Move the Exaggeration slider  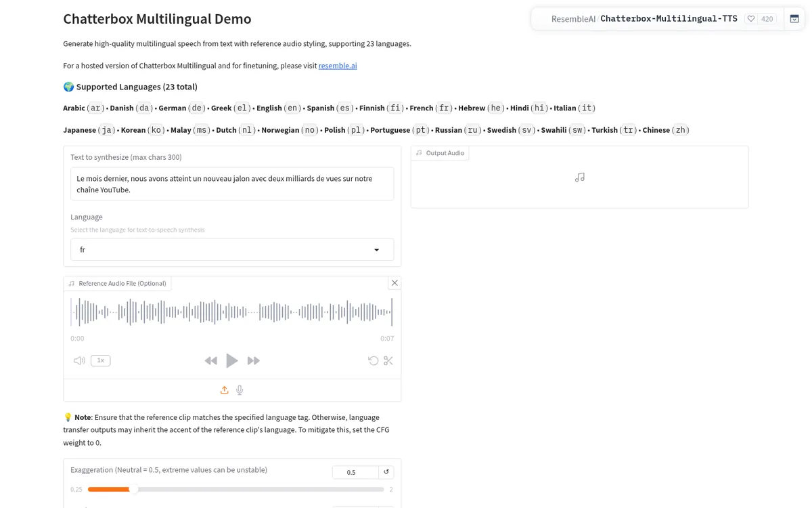236,489
